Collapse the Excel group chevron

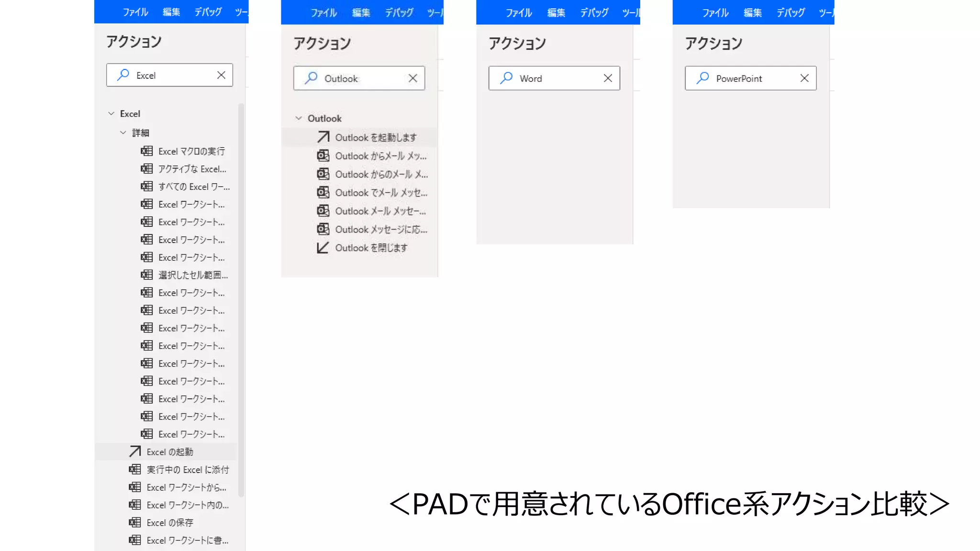click(111, 114)
